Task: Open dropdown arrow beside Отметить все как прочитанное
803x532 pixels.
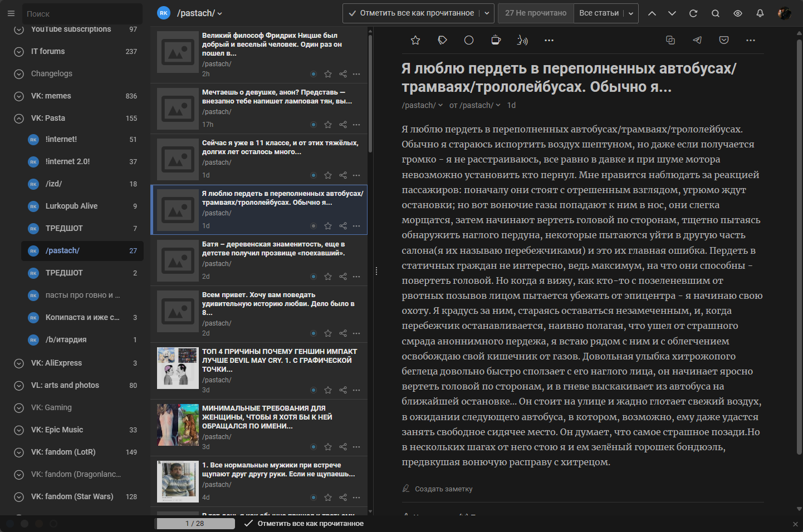Action: (486, 13)
